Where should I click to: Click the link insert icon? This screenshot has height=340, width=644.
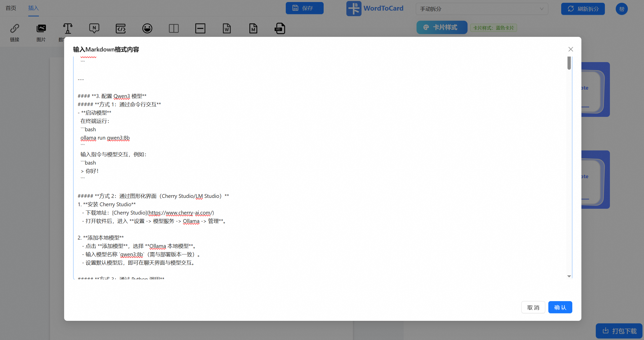[x=15, y=29]
